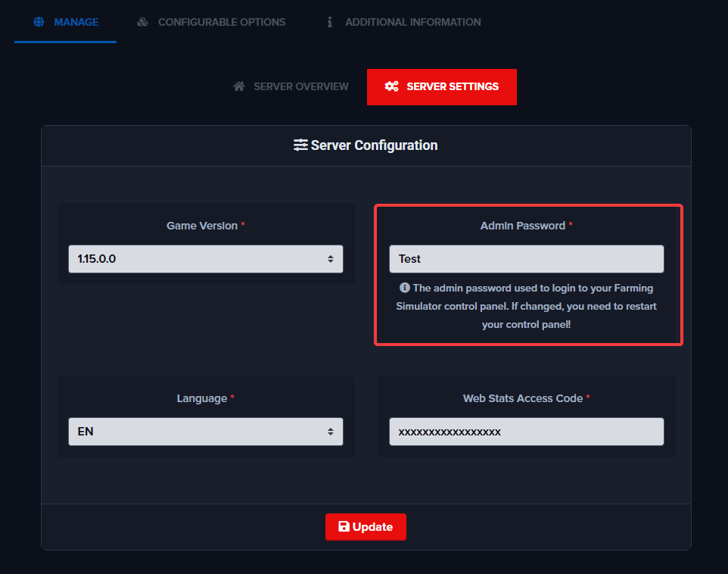728x574 pixels.
Task: Click the sliders icon in Server Configuration header
Action: point(300,145)
